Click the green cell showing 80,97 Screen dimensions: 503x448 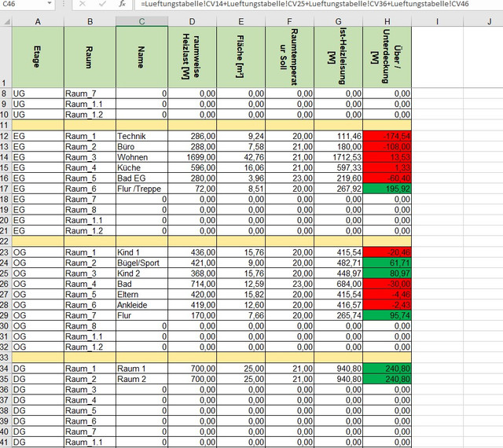point(387,274)
